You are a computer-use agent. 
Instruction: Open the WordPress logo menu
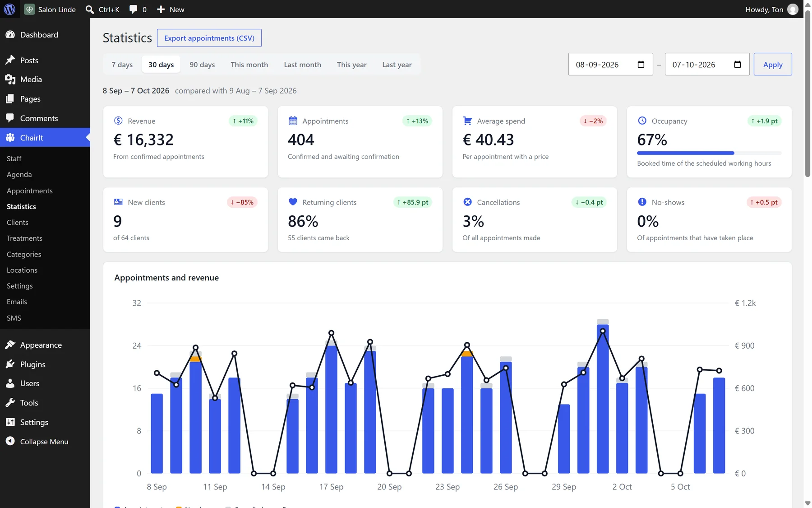(9, 9)
